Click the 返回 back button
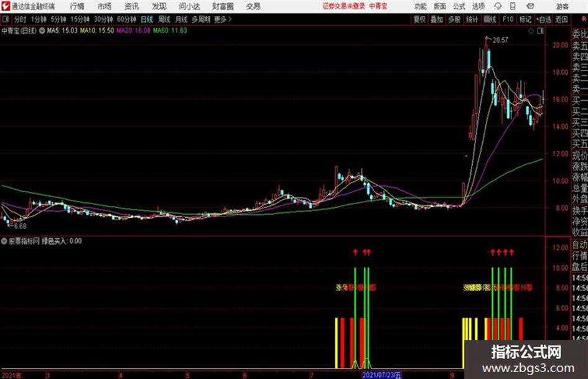 561,19
